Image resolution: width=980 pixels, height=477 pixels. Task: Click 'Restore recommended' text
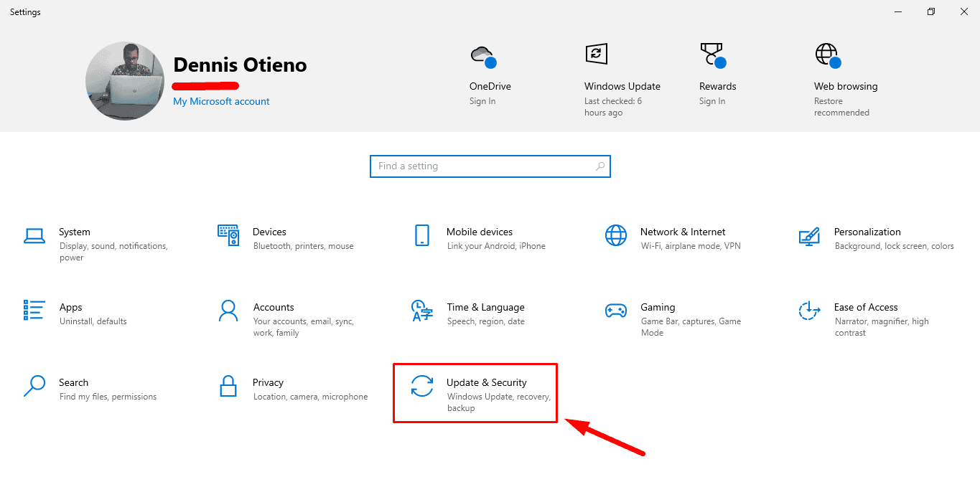[841, 107]
